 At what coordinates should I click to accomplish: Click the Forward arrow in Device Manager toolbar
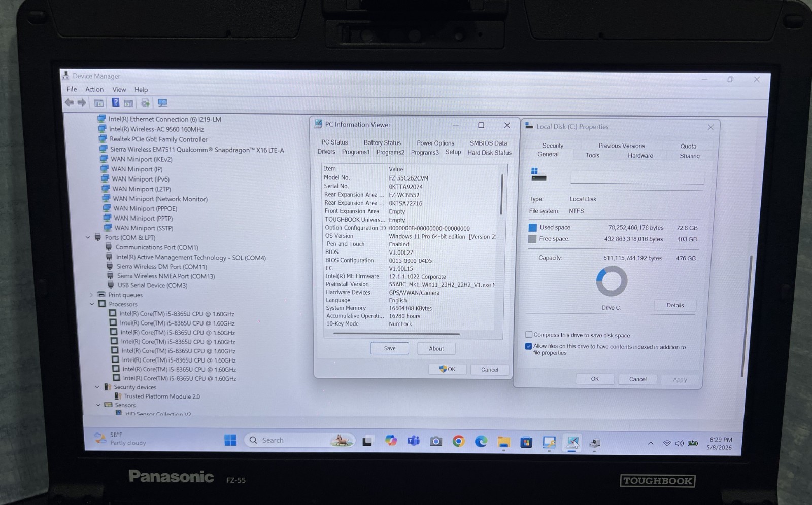[82, 103]
